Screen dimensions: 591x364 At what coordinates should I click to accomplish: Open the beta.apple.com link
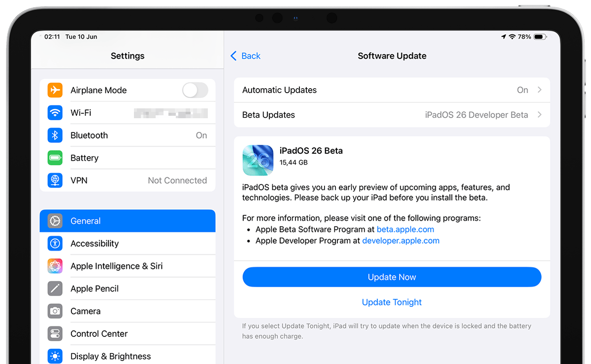405,230
